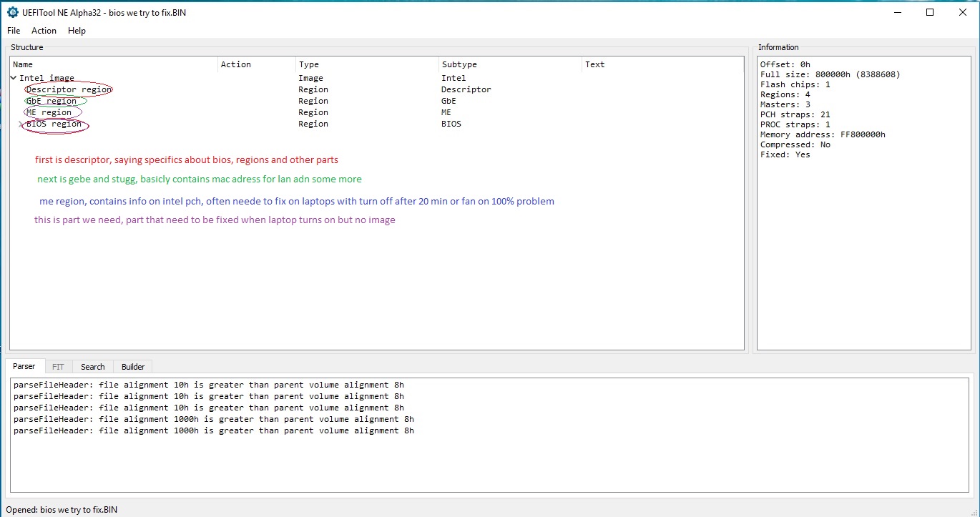Select the ME region tree item
Screen dimensions: 980x517
49,112
